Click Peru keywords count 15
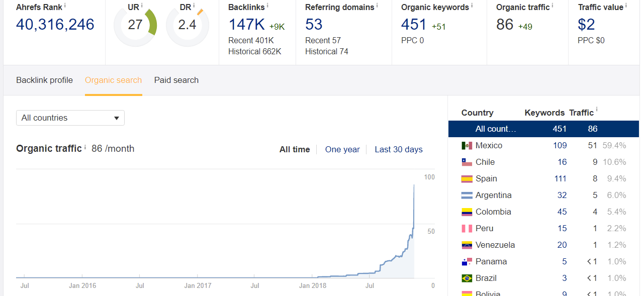The height and width of the screenshot is (296, 644). point(562,228)
